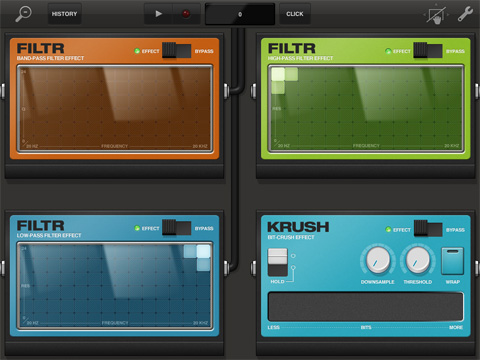Click the green FILTR title
Viewport: 480px width, 360px height.
click(x=292, y=48)
